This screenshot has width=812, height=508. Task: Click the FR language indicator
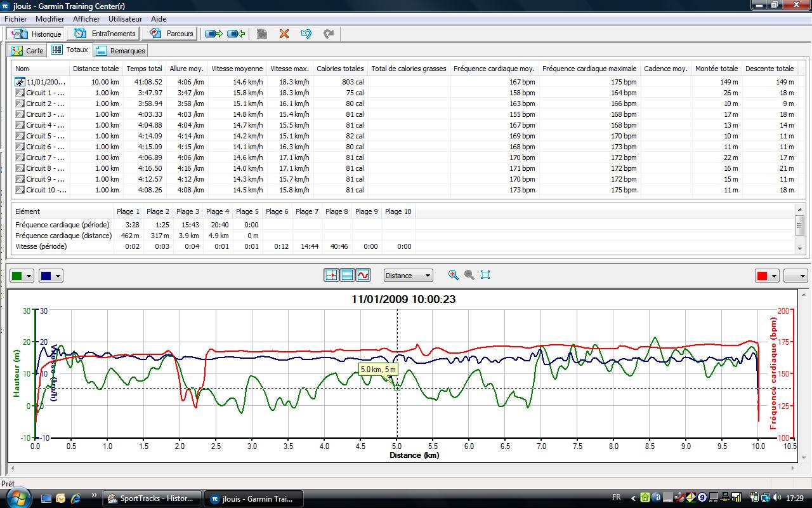pos(617,498)
